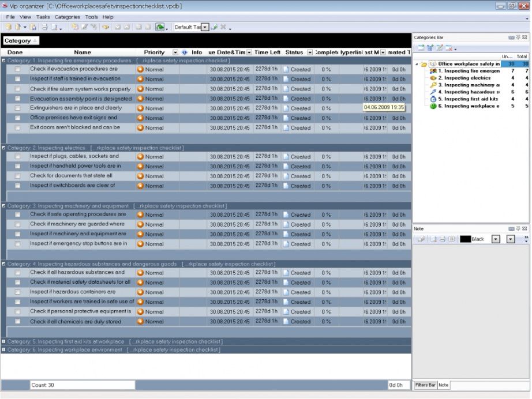This screenshot has width=532, height=399.
Task: Tick checkbox for 'Check if fire alarm system works properly'
Action: click(17, 89)
